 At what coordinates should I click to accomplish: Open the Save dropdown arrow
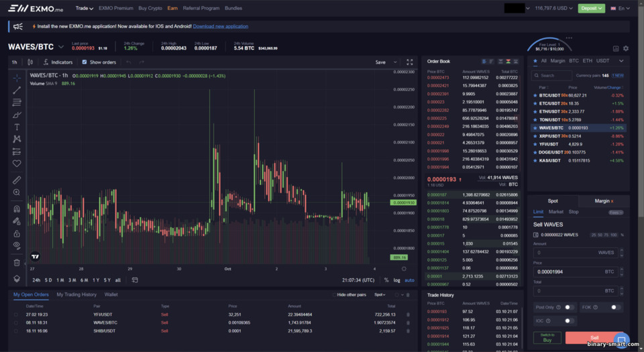click(395, 62)
